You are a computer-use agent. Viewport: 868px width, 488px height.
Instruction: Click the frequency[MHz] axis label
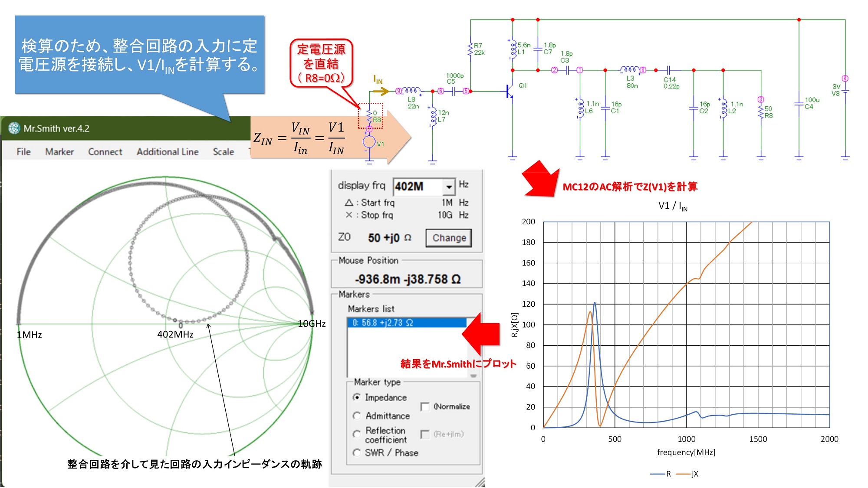[x=686, y=452]
